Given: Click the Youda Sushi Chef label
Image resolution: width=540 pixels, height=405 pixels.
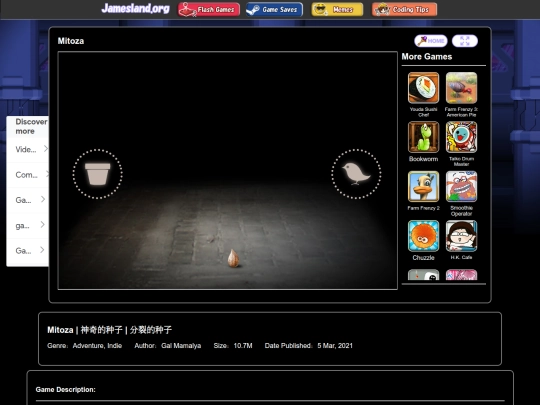Looking at the screenshot, I should click(423, 112).
